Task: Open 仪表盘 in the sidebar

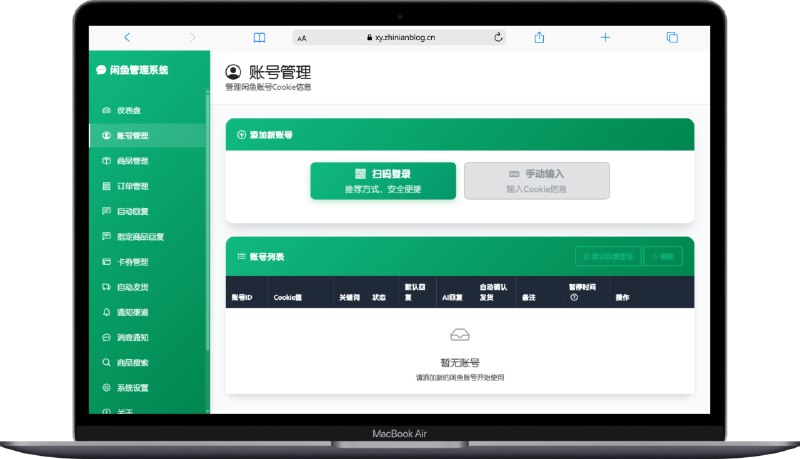Action: click(x=148, y=110)
